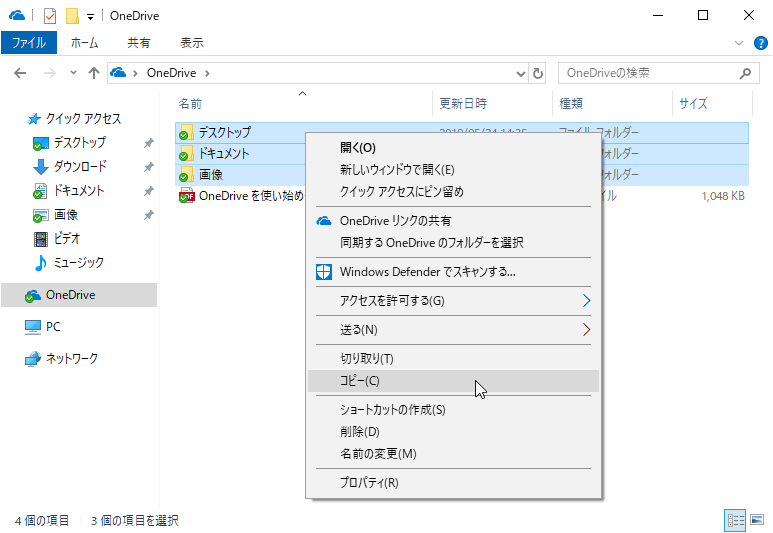The image size is (773, 533).
Task: Go back with the back arrow
Action: (x=20, y=73)
